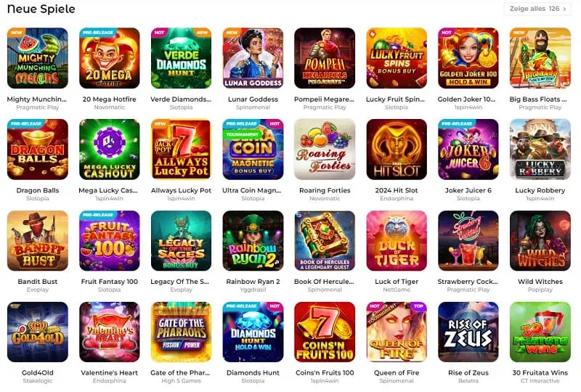
Task: Select the Verde Diamonds Hunt thumbnail
Action: click(181, 58)
